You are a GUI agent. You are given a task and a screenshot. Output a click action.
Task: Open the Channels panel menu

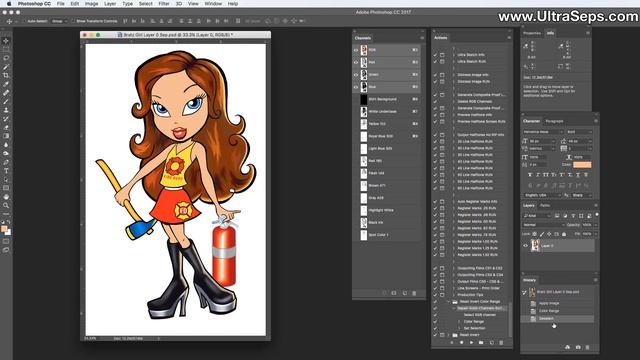tap(422, 38)
